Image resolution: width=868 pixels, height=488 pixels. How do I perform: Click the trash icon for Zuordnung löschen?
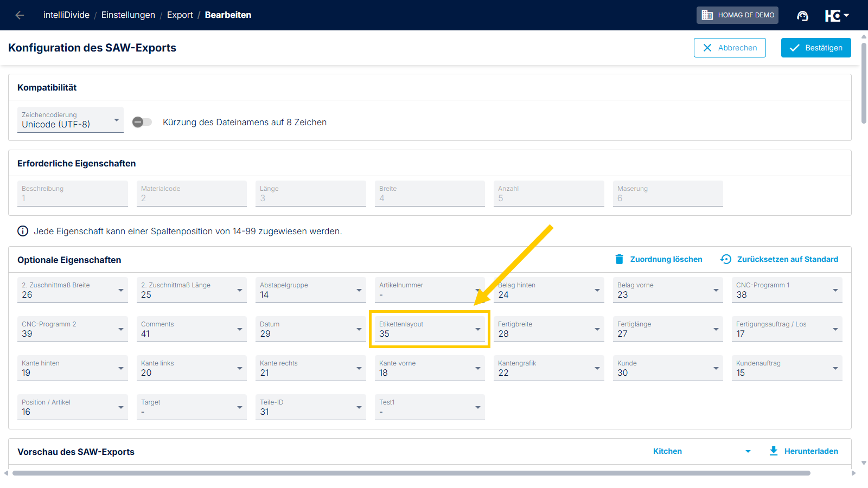619,259
